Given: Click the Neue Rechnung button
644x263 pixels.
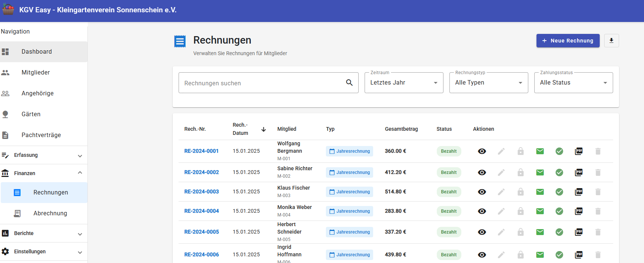Looking at the screenshot, I should [568, 41].
